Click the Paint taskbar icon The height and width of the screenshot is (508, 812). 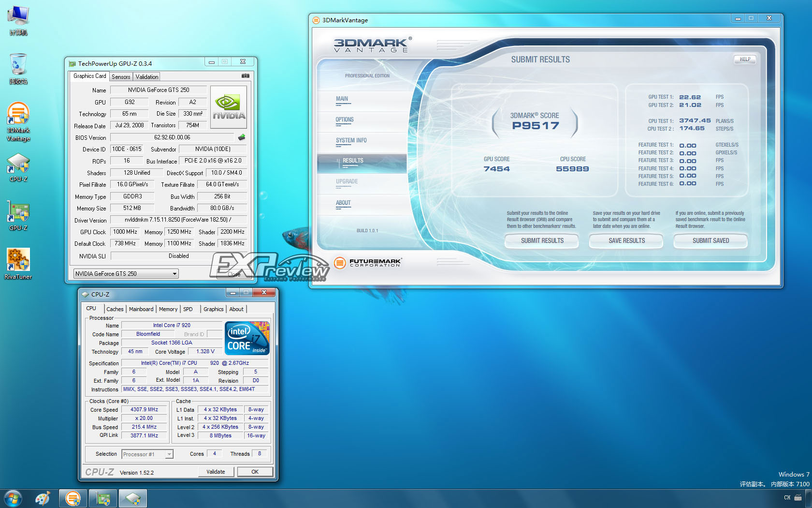tap(43, 498)
